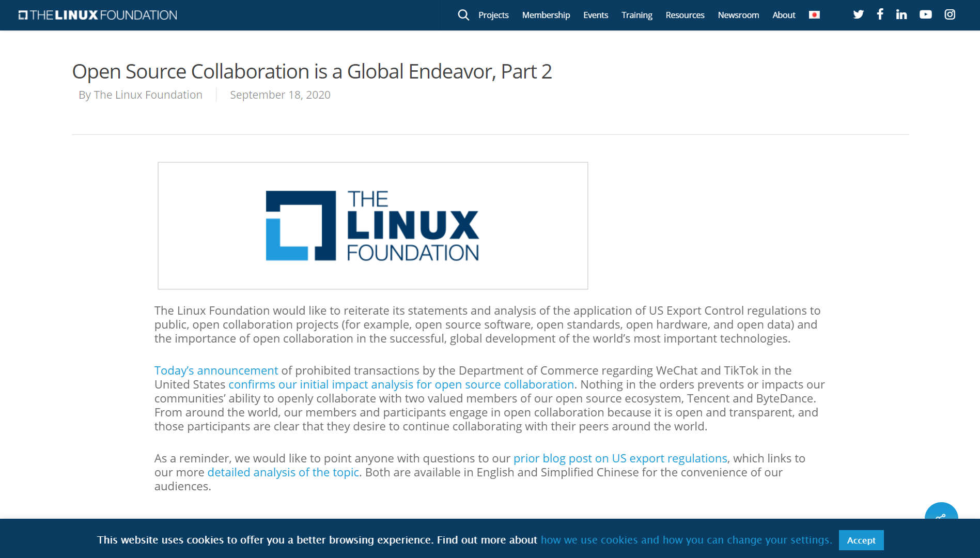The image size is (980, 558).
Task: Open the Newsroom menu item
Action: 738,15
